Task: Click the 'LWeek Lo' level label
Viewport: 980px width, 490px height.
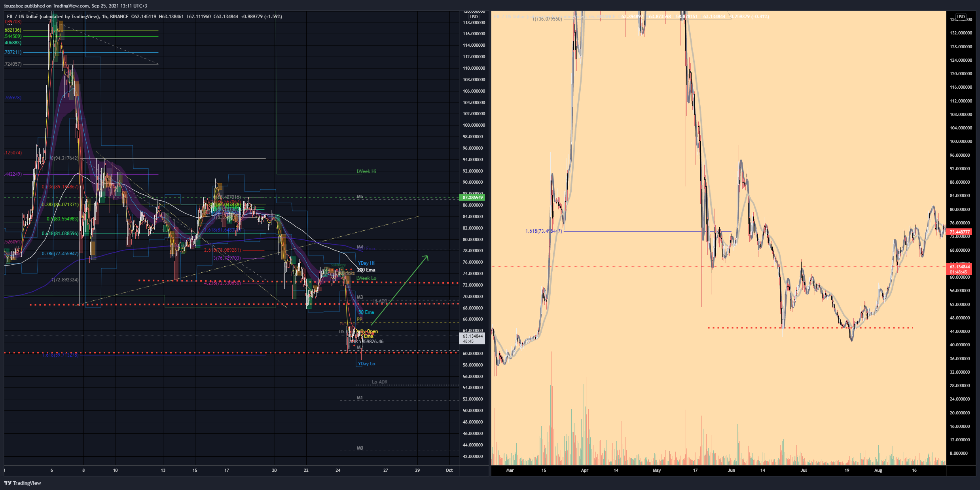Action: tap(366, 278)
